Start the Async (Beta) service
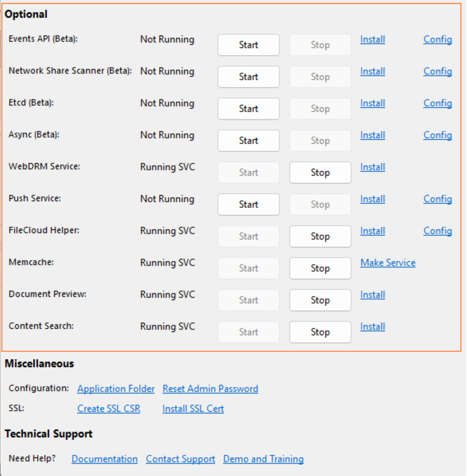Screen dimensions: 467x476 [x=248, y=140]
